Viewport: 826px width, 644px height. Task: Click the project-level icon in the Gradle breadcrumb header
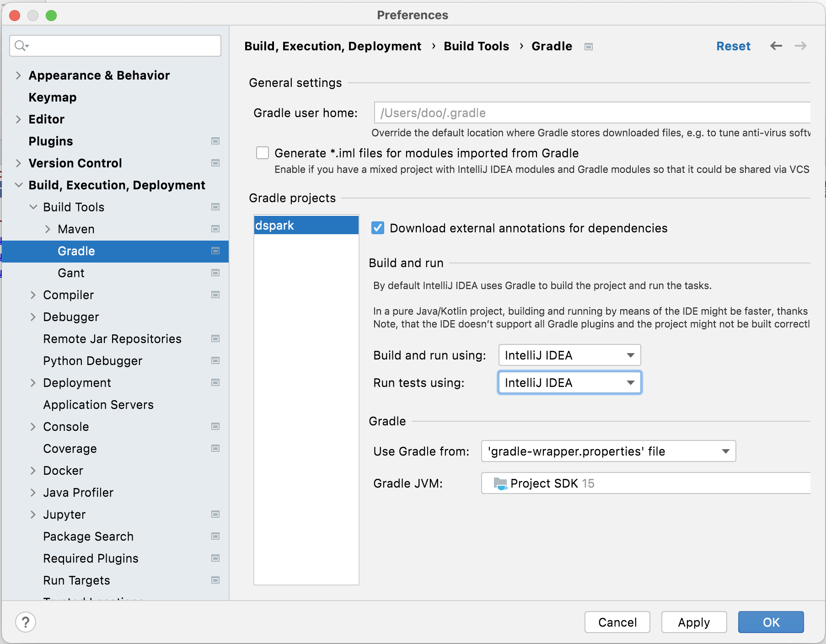point(589,47)
